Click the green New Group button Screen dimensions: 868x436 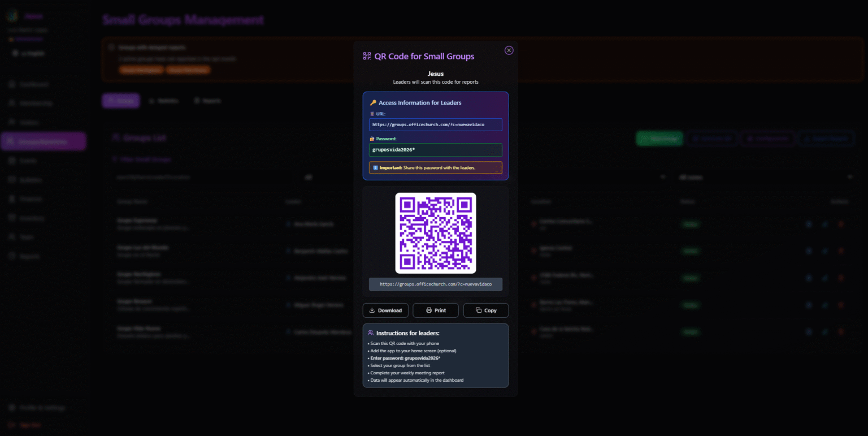click(659, 139)
